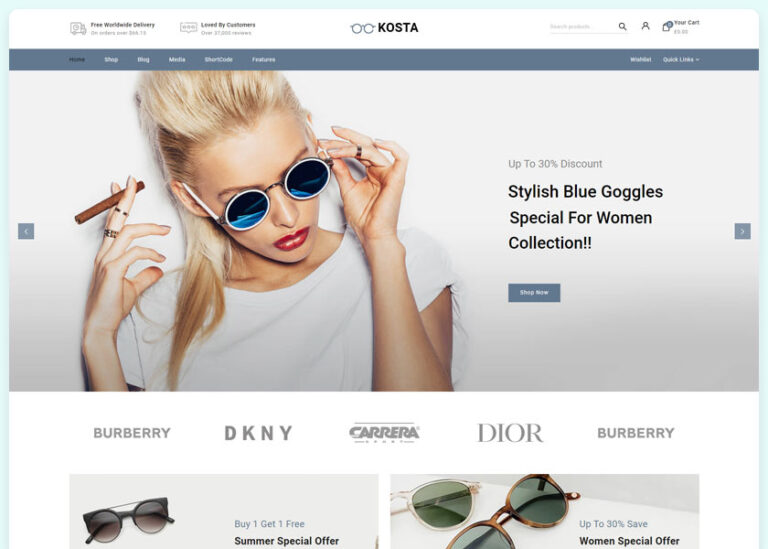The image size is (768, 549).
Task: Click the Up To 30% Save text
Action: (613, 524)
